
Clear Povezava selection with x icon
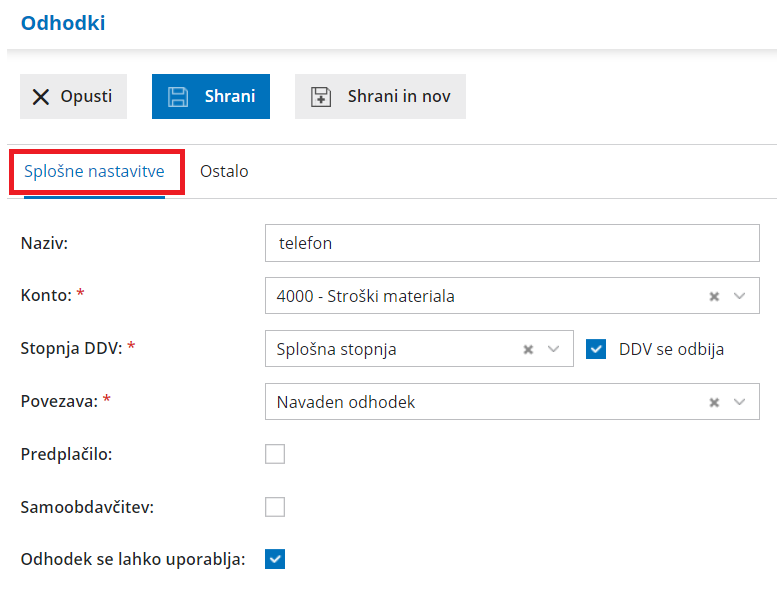[x=714, y=402]
